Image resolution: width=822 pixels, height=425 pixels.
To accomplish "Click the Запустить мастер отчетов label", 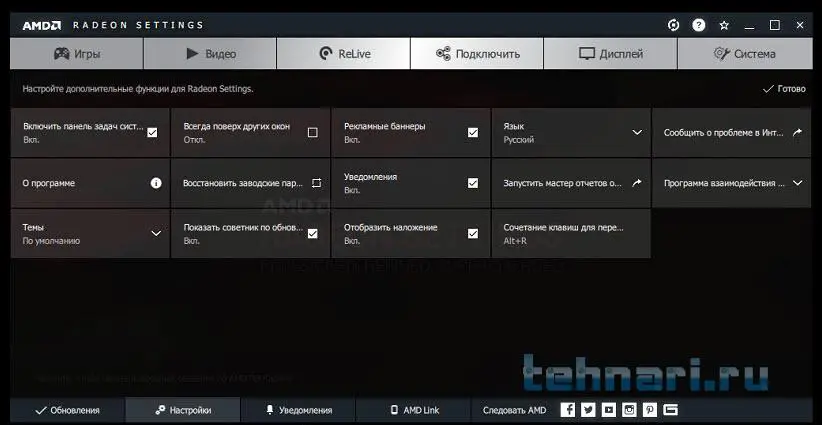I will coord(563,183).
